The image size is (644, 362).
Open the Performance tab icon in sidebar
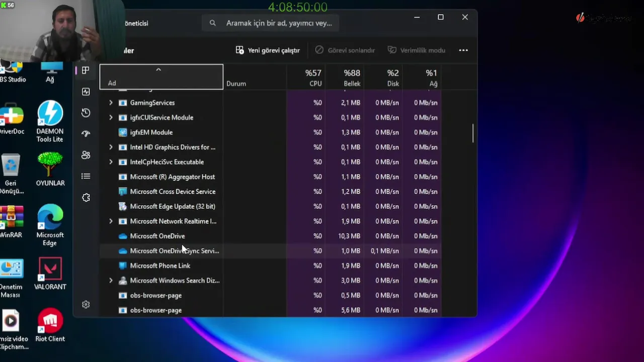pos(86,92)
